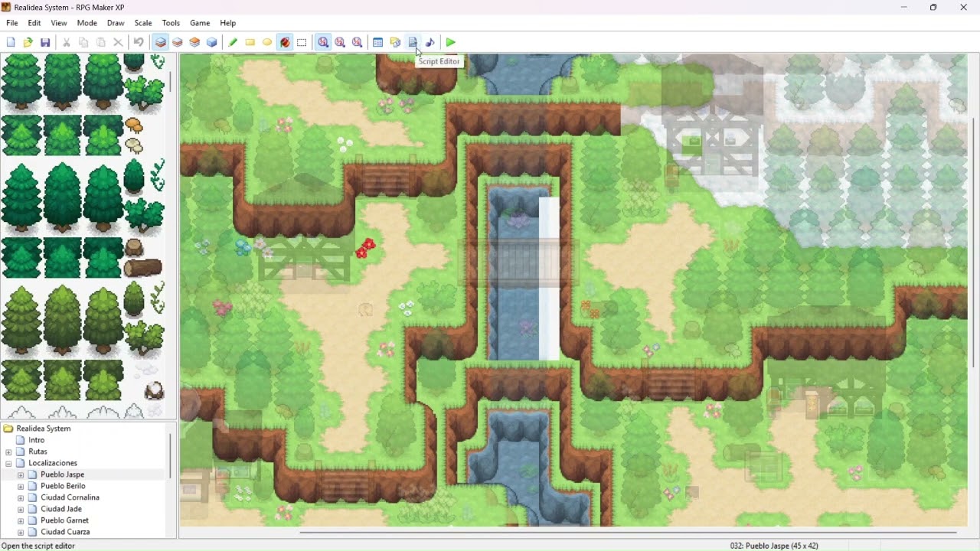Select the Ciudad Cornalina map
The image size is (980, 551).
(70, 497)
